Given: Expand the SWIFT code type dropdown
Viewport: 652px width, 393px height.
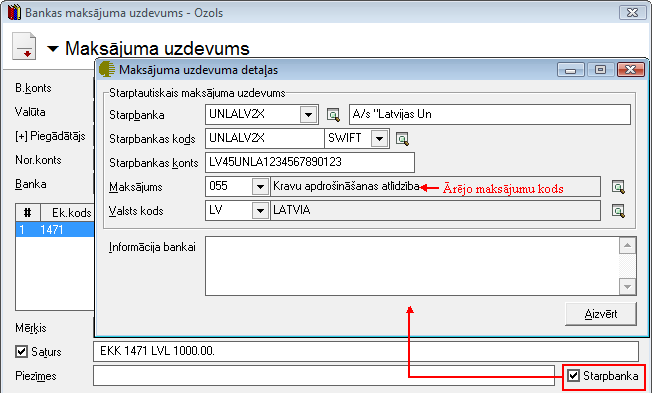Looking at the screenshot, I should 379,138.
